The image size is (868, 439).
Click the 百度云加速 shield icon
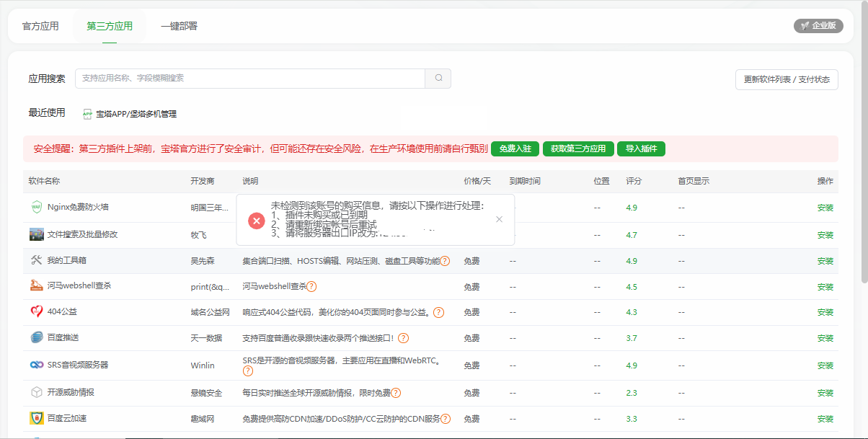point(37,417)
